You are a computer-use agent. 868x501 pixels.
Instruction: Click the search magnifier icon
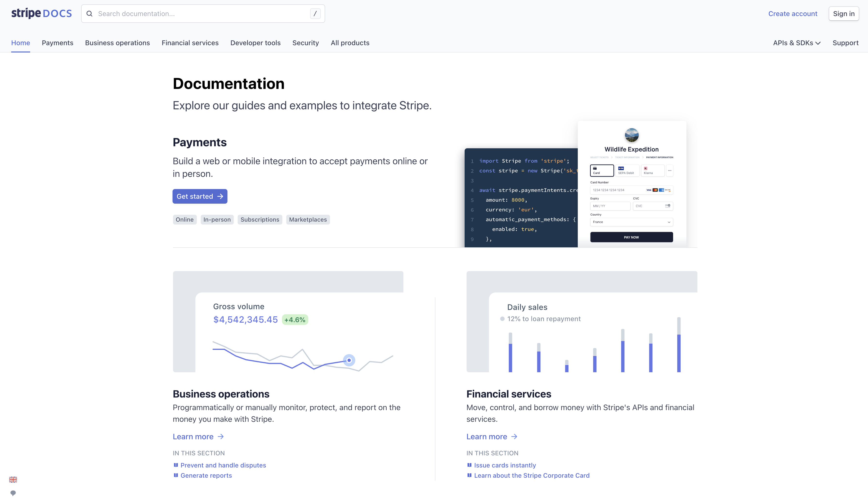click(89, 14)
